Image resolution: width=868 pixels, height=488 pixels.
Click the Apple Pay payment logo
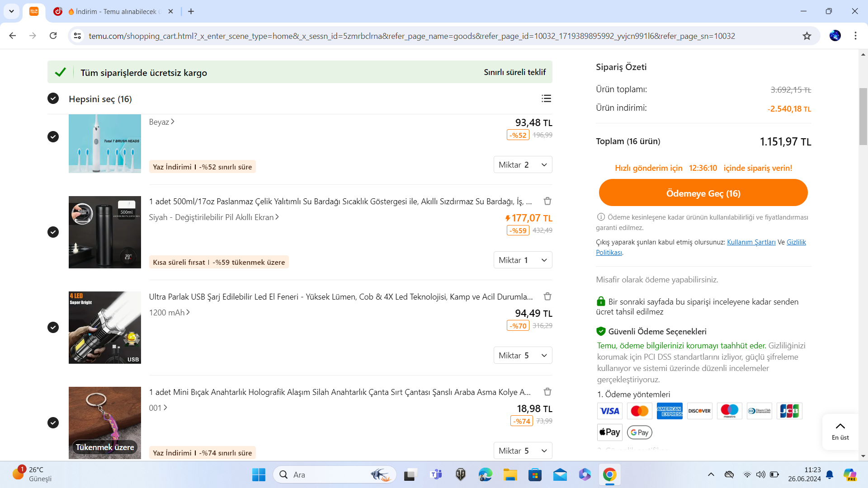(609, 432)
